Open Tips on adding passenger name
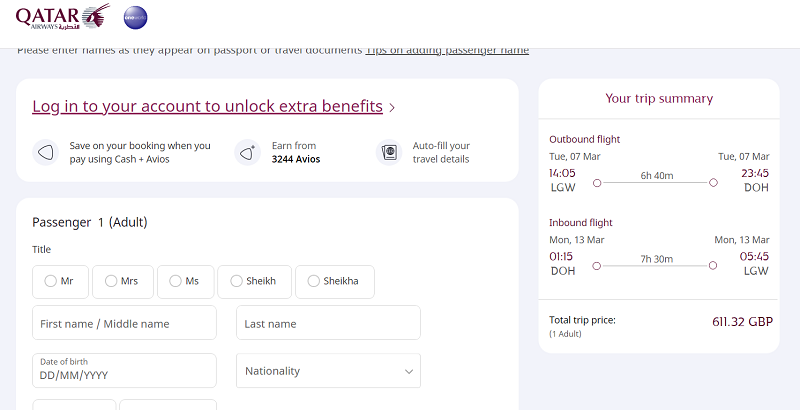Screen dimensions: 800x410 pos(447,50)
